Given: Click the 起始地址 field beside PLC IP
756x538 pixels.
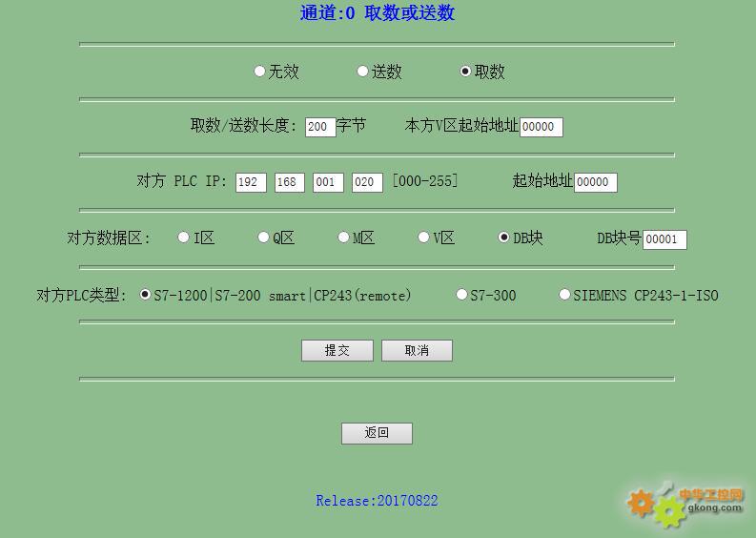Looking at the screenshot, I should [596, 182].
